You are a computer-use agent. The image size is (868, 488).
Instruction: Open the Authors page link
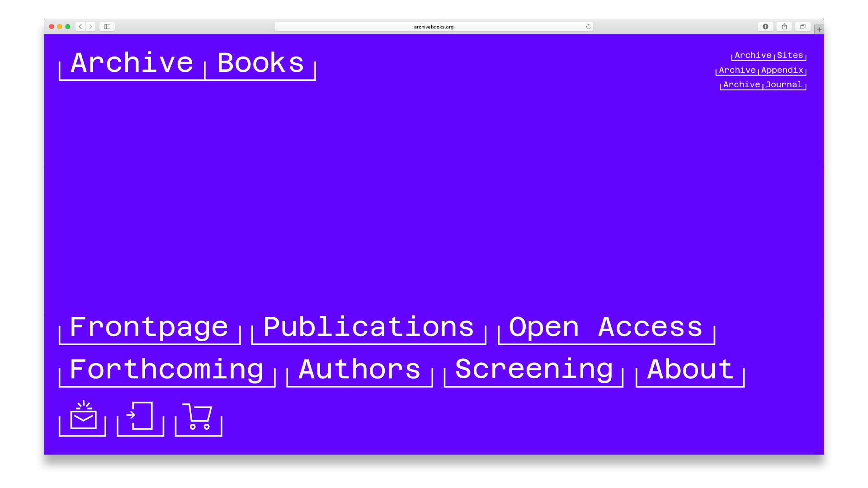click(x=360, y=370)
